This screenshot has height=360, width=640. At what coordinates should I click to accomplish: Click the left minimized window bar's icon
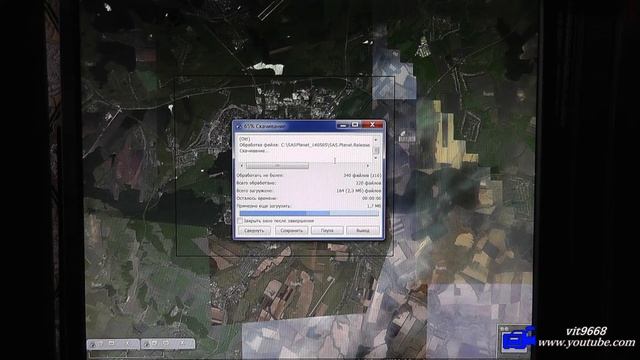point(93,344)
